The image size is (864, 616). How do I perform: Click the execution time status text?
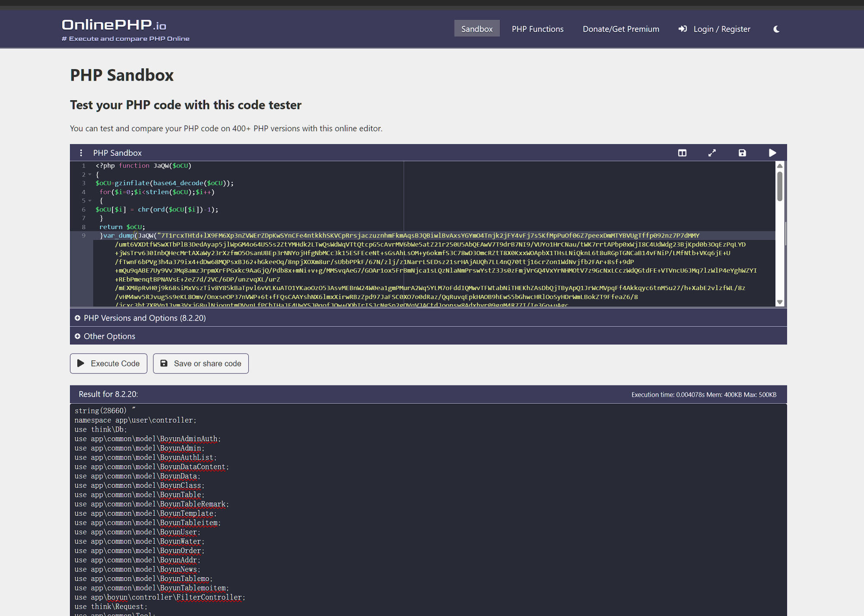704,395
